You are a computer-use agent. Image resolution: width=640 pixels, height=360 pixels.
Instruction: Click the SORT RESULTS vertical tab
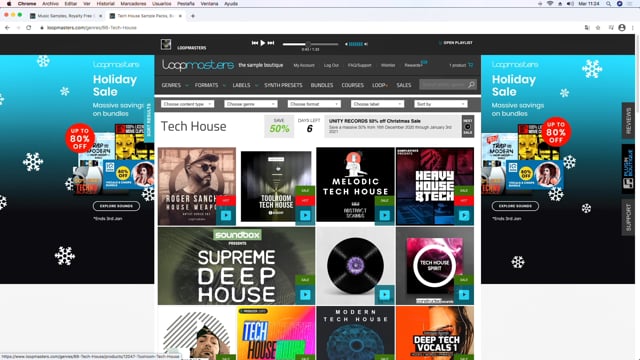click(x=149, y=120)
